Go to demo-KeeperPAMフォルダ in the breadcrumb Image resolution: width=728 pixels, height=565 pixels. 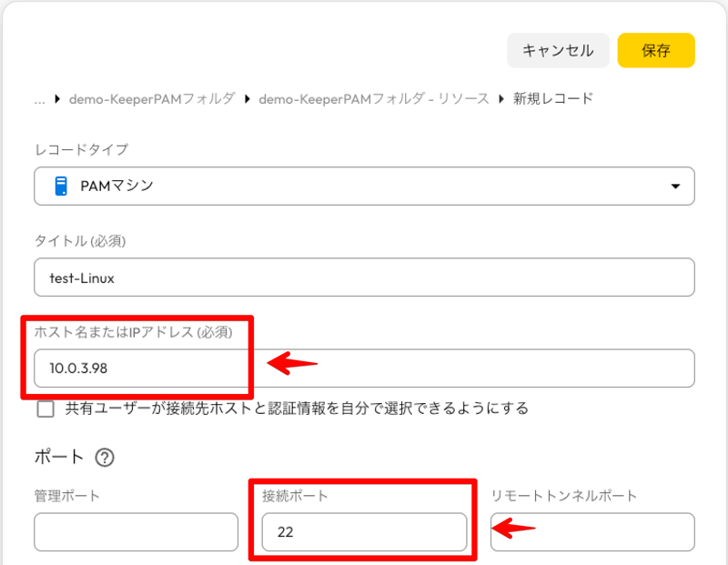pos(152,98)
